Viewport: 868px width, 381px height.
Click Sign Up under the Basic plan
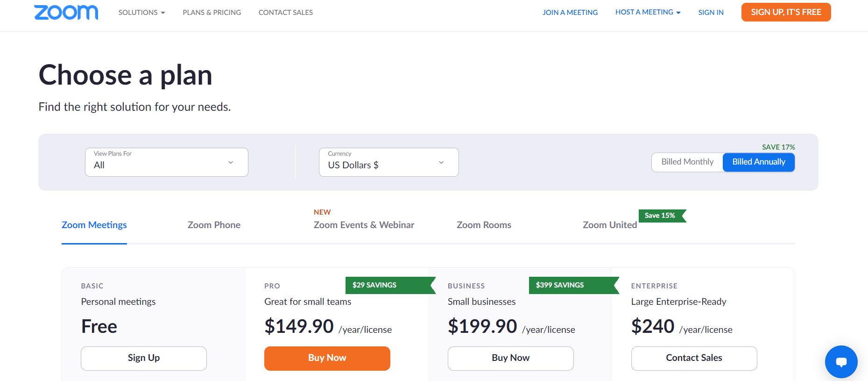pyautogui.click(x=144, y=358)
